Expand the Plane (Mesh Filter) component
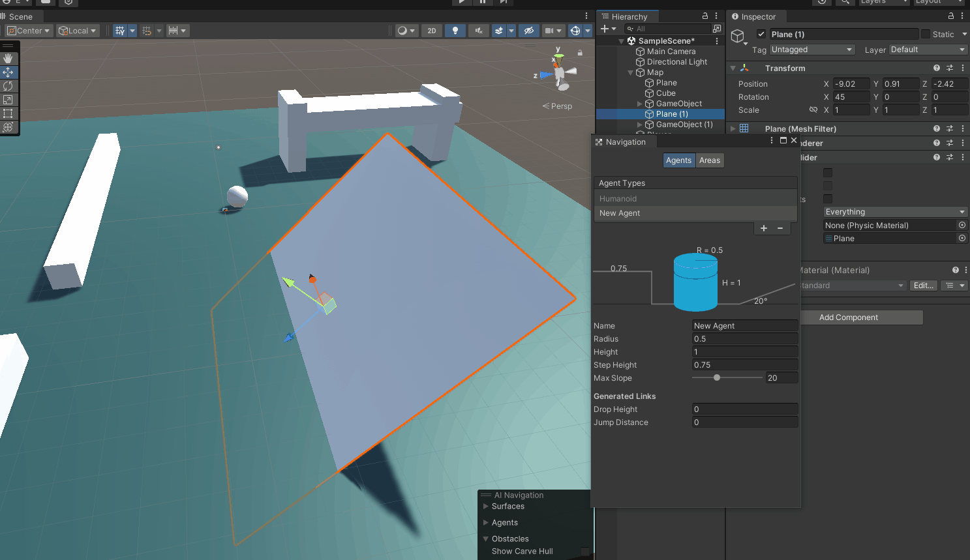Image resolution: width=970 pixels, height=560 pixels. [x=733, y=129]
